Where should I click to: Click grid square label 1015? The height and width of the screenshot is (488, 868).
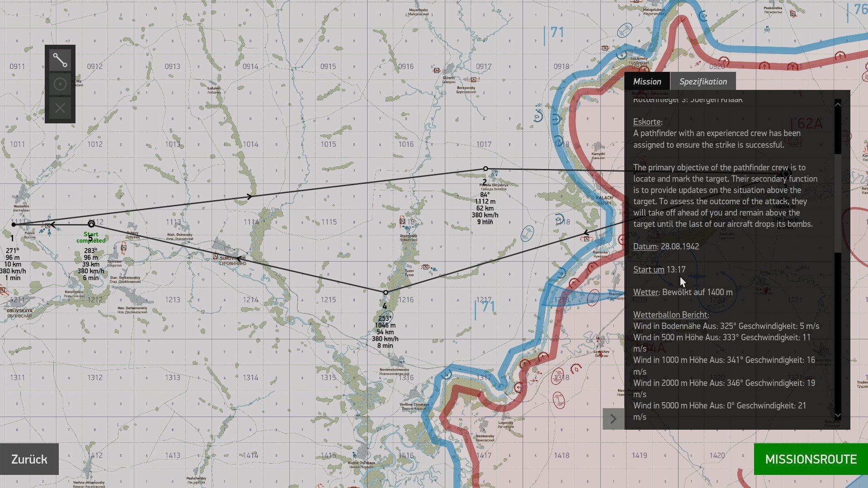[328, 144]
